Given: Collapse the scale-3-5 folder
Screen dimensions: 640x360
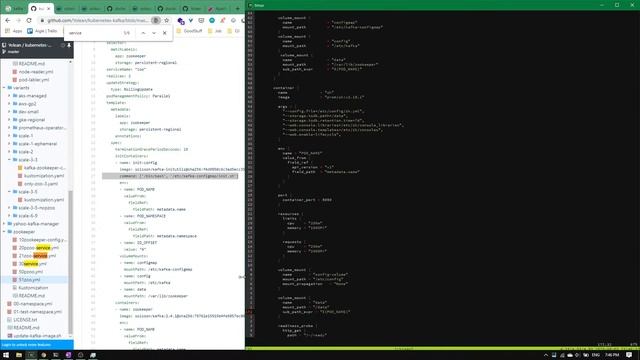Looking at the screenshot, I should [9, 191].
